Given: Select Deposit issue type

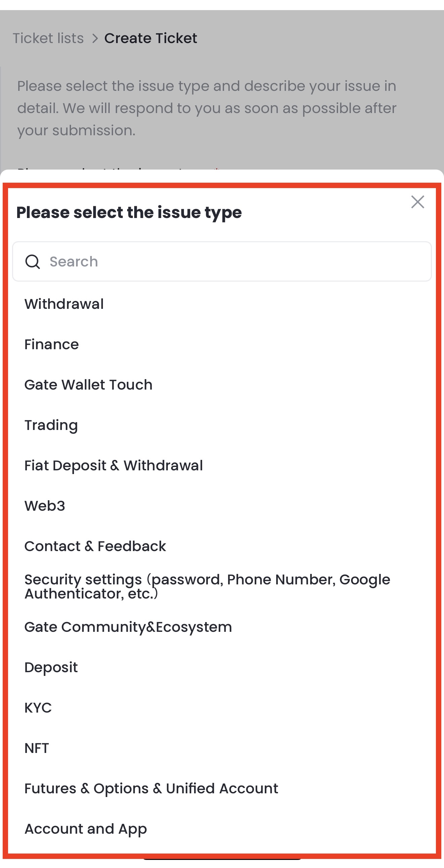Looking at the screenshot, I should [x=51, y=667].
